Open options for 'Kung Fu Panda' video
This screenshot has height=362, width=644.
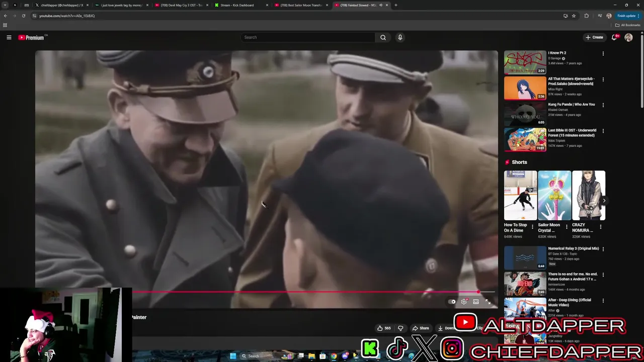(603, 105)
